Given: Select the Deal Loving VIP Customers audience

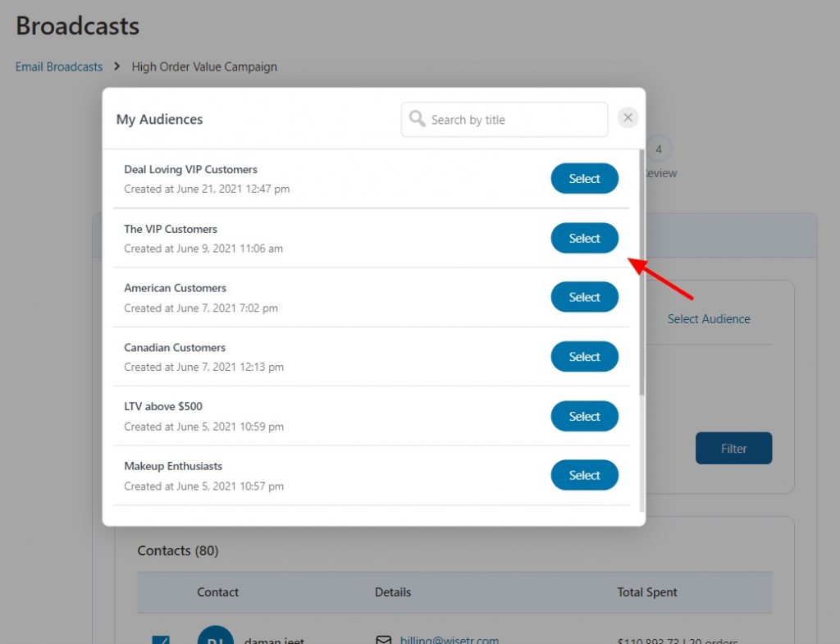Looking at the screenshot, I should coord(584,178).
